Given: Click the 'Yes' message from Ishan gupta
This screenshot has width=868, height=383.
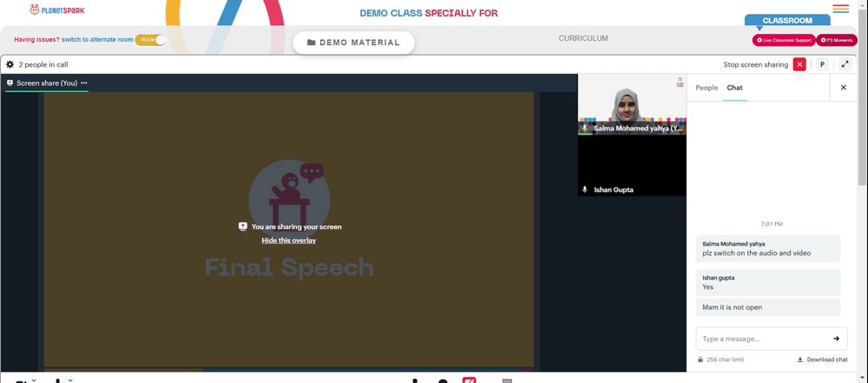Looking at the screenshot, I should click(x=708, y=287).
